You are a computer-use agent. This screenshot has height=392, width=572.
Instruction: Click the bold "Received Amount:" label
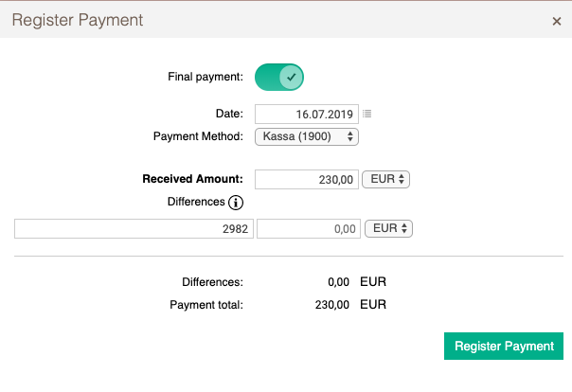(192, 179)
